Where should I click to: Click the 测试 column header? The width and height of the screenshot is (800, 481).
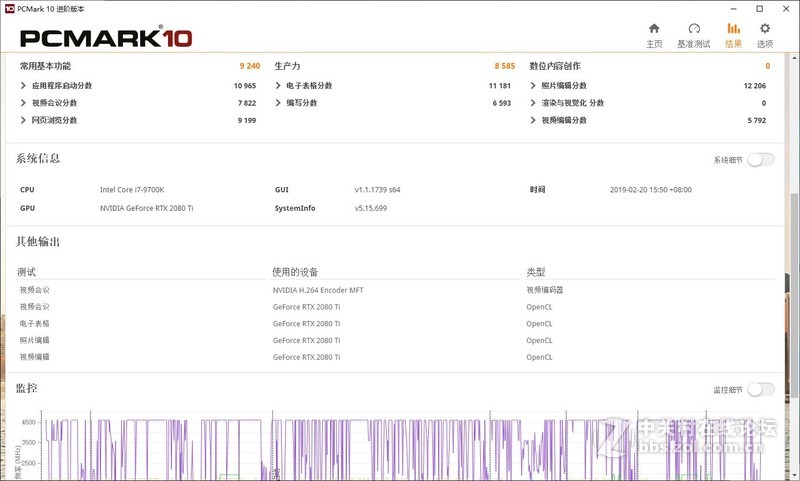[27, 272]
